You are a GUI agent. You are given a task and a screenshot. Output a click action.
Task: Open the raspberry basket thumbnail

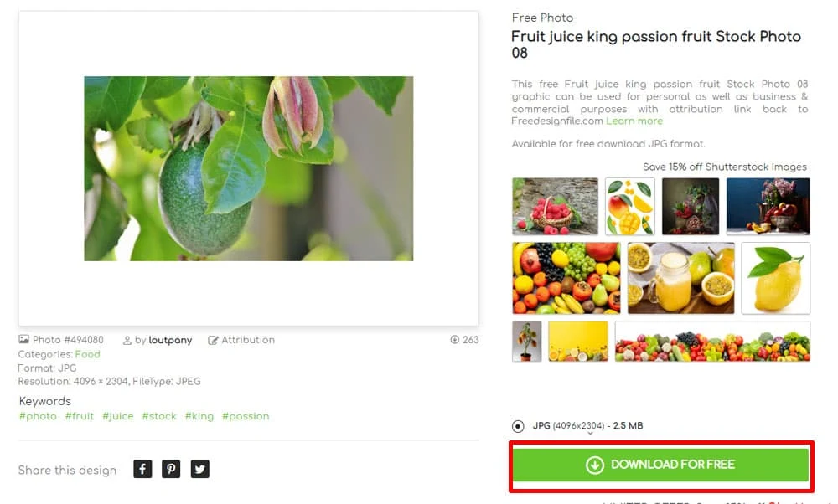(x=556, y=207)
